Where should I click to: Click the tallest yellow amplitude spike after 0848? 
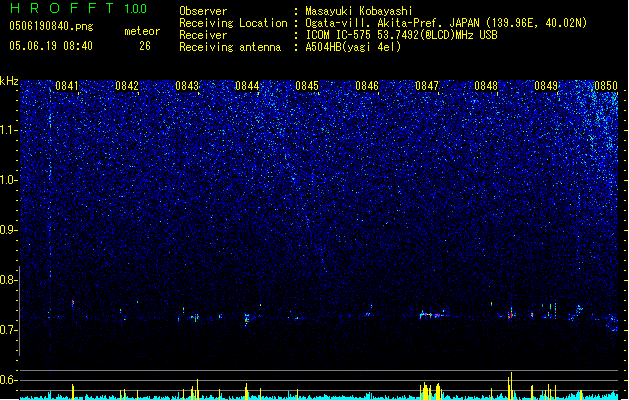pos(511,386)
